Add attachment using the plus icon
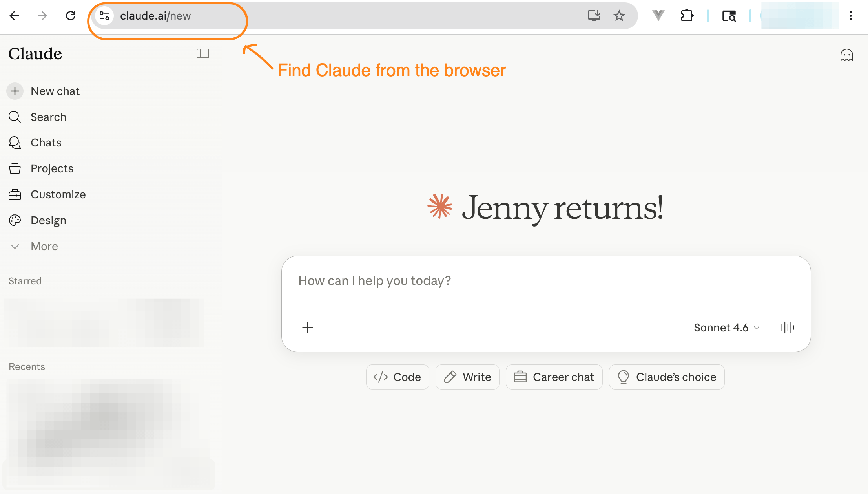Screen dimensions: 868x494 pos(308,328)
